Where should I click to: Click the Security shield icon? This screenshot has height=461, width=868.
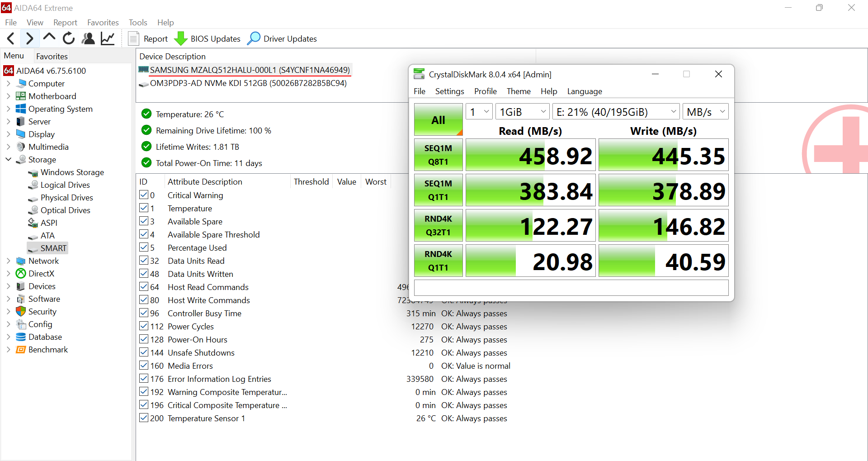(21, 311)
